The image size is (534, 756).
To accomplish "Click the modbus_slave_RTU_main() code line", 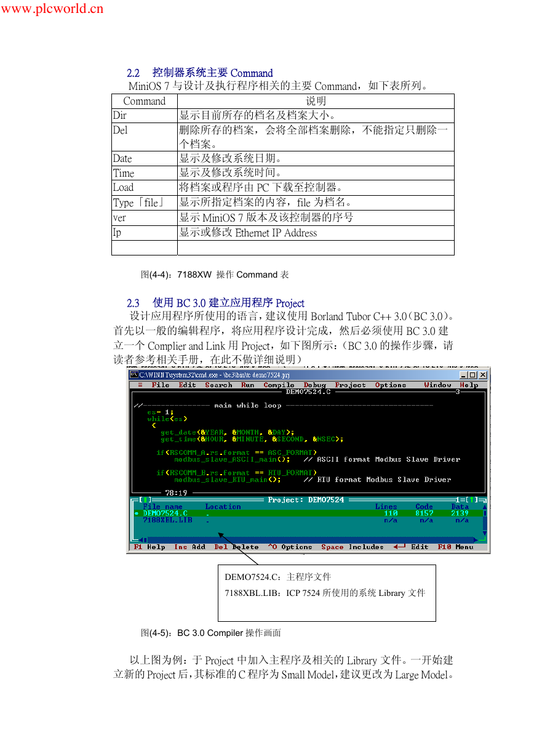I will [x=227, y=480].
